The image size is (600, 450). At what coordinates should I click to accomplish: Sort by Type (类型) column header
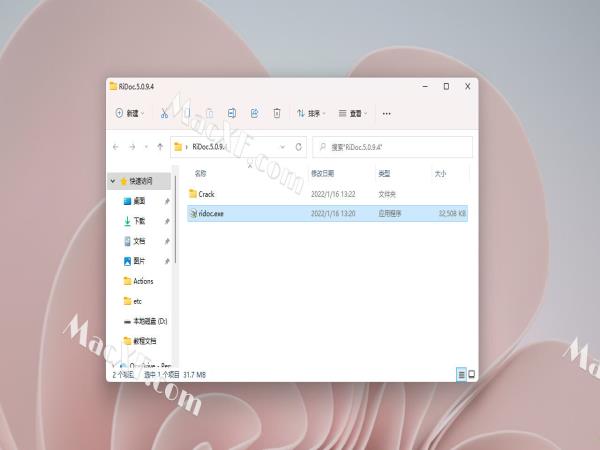[x=384, y=174]
